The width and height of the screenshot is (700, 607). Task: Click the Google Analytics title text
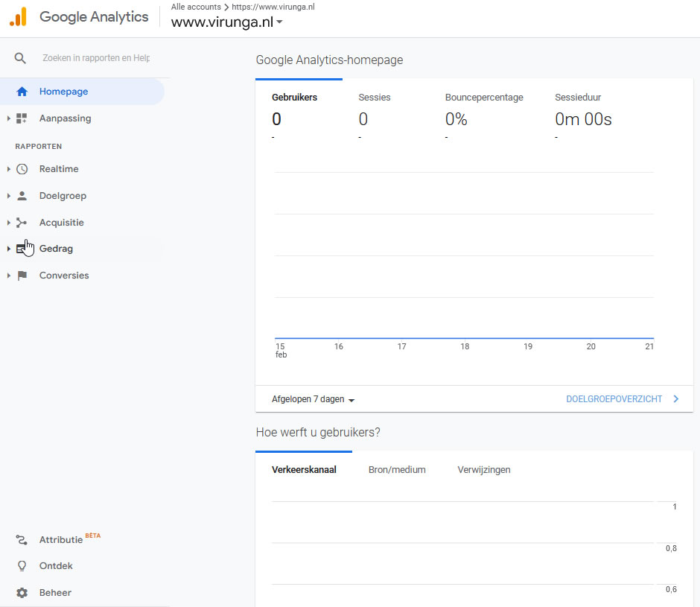[x=94, y=16]
